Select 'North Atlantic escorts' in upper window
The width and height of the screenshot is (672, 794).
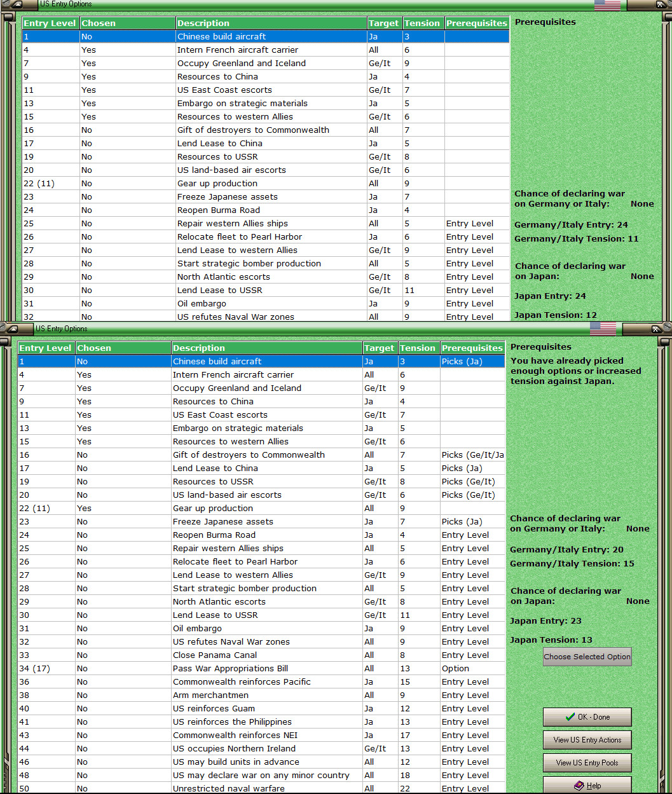coord(266,277)
